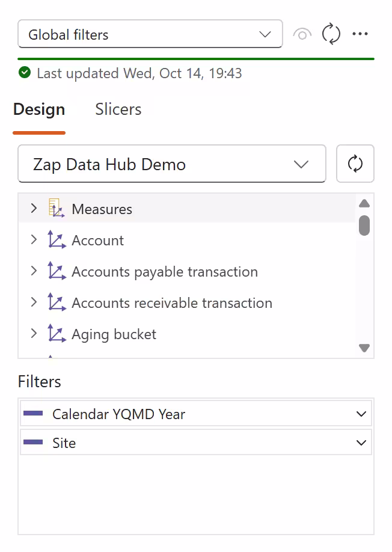
Task: Select the Calendar YQMD Year filter label
Action: 118,414
